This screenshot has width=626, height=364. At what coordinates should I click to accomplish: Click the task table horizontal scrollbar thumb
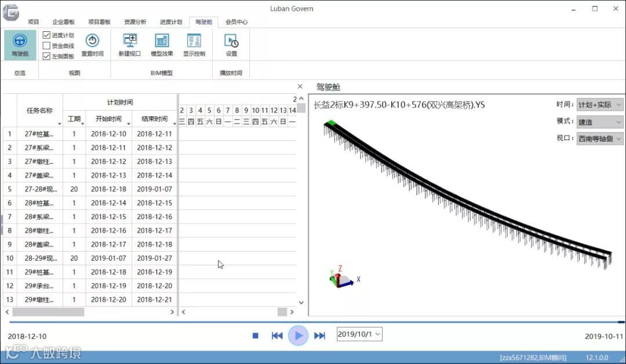click(48, 312)
